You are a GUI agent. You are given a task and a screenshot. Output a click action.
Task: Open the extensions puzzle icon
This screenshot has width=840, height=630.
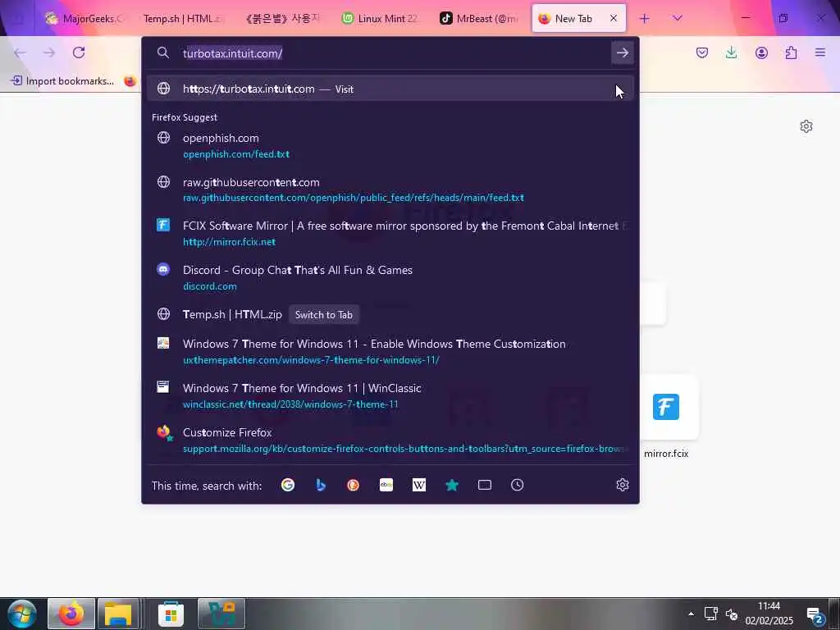(x=791, y=52)
